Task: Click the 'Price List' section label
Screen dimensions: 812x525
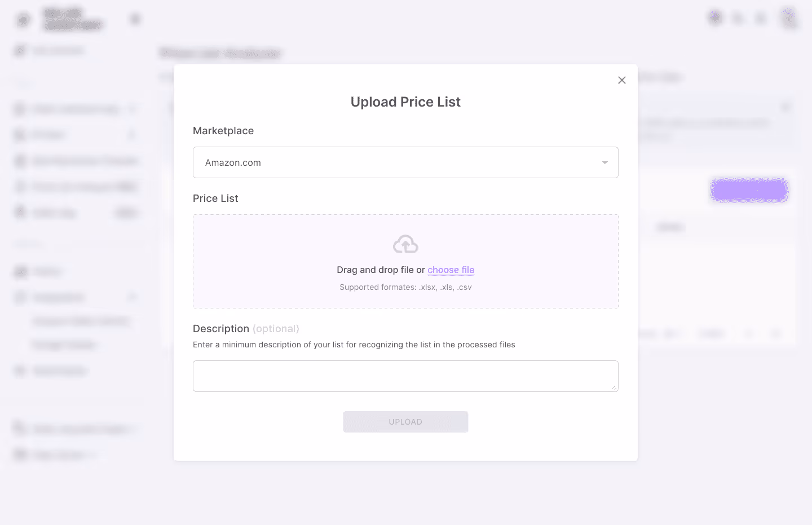Action: tap(215, 198)
